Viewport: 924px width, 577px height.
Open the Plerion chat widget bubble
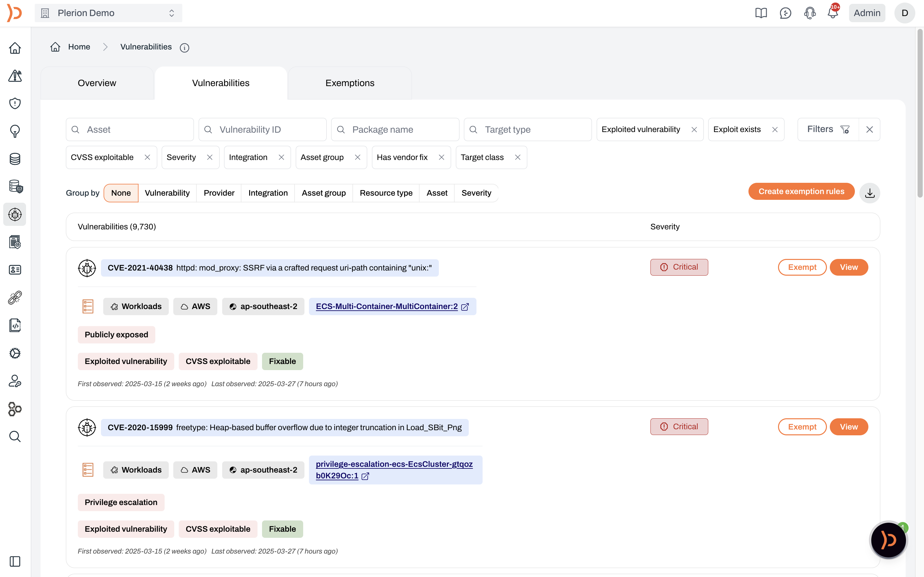click(888, 540)
